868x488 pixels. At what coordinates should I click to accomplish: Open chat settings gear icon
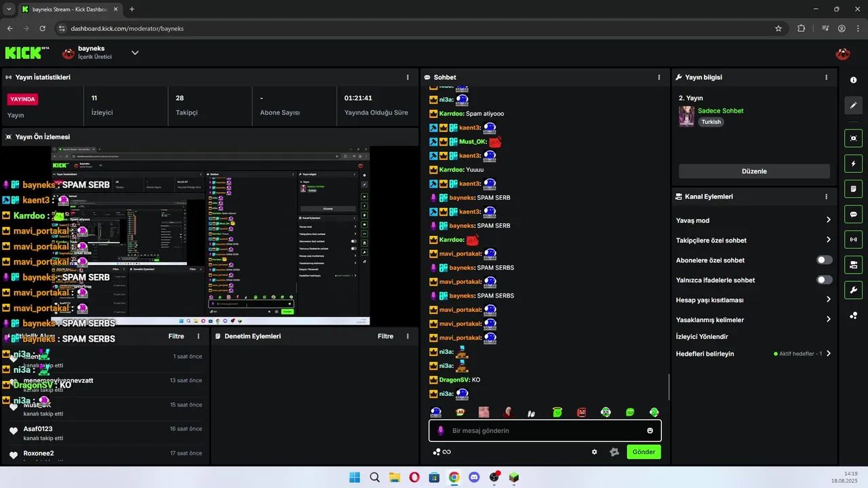pos(595,452)
